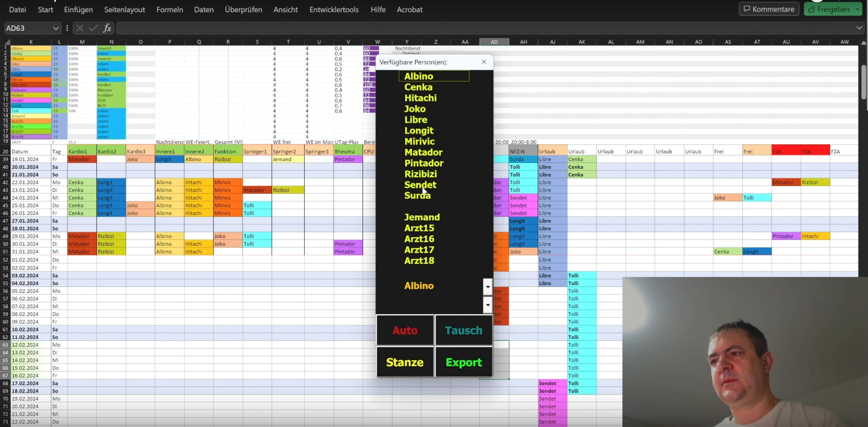
Task: Click the insert function fx icon
Action: (107, 28)
